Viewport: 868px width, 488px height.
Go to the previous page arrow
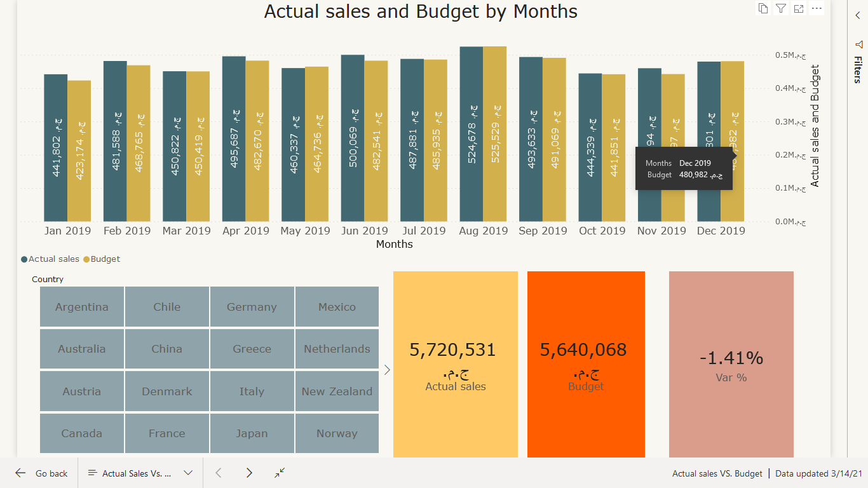pos(219,473)
